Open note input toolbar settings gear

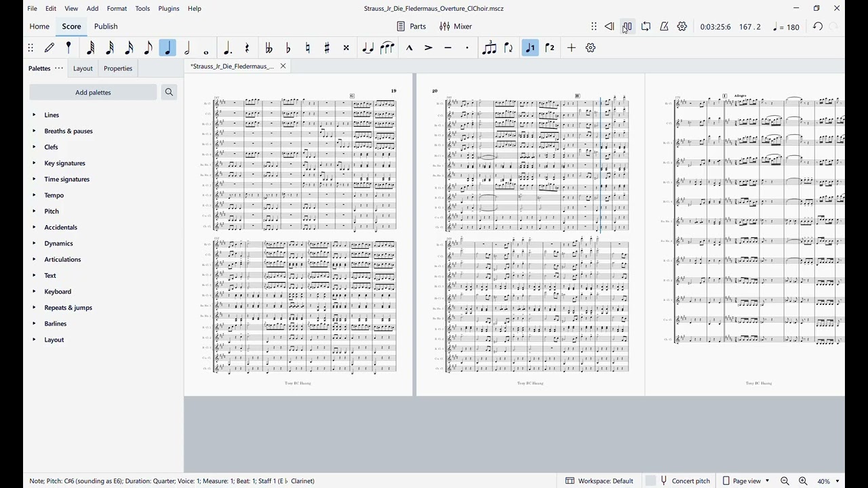coord(591,48)
